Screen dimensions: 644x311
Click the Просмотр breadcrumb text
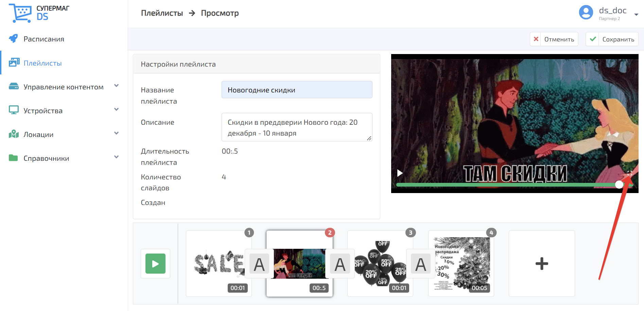[220, 13]
